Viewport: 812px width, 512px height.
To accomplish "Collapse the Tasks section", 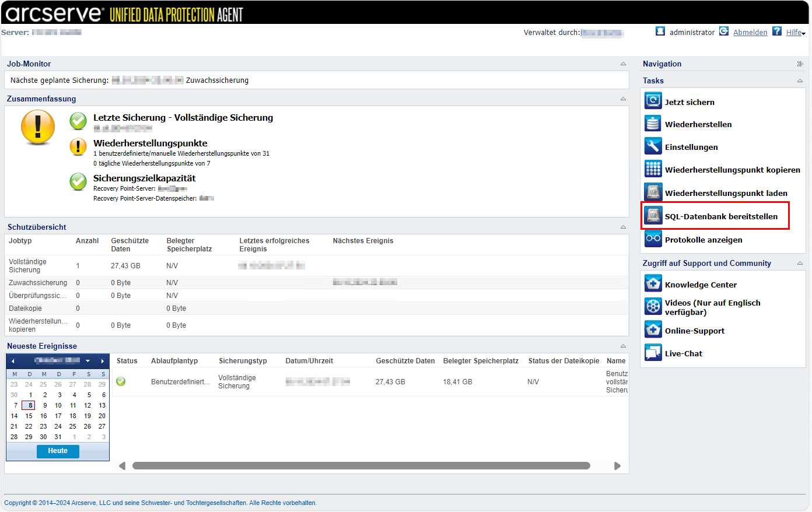I will pos(800,81).
